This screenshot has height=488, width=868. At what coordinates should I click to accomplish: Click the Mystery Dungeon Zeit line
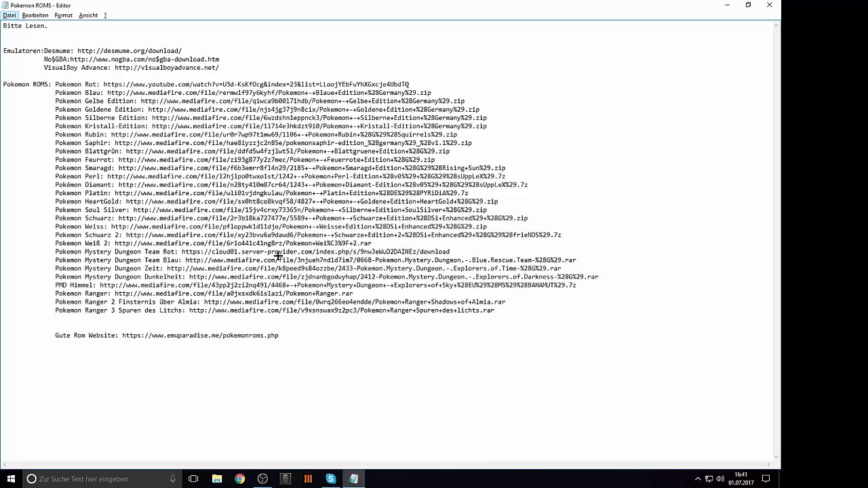coord(308,268)
